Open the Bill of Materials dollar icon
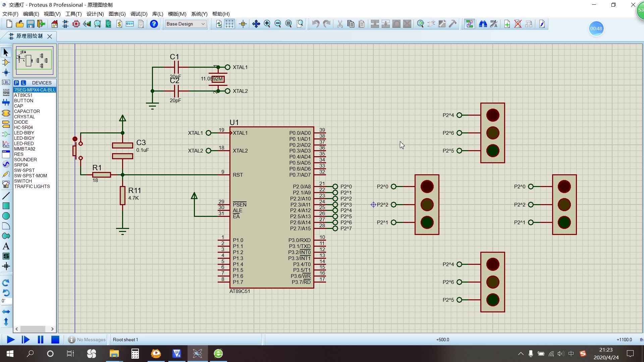The width and height of the screenshot is (644, 362). (x=119, y=24)
